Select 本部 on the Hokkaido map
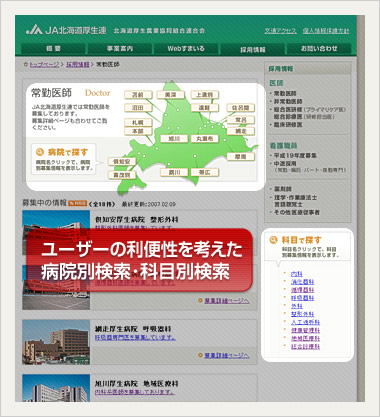Viewport: 380px width, 417px height. 138,131
